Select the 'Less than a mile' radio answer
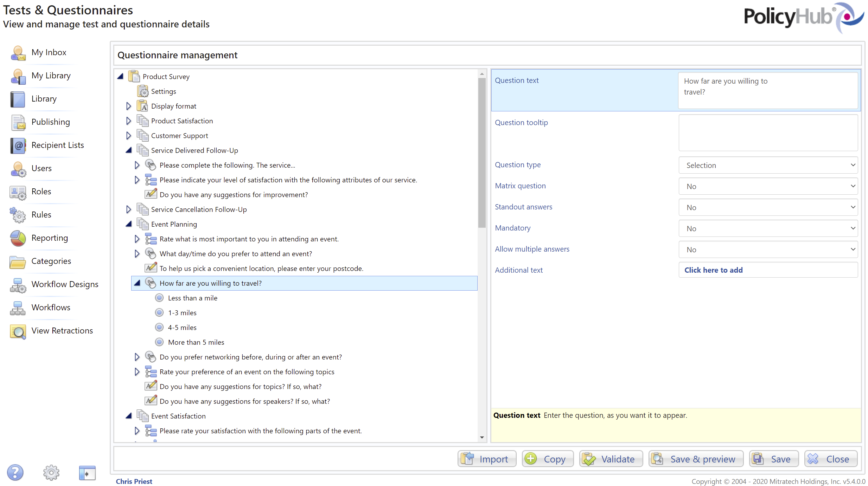 tap(159, 298)
